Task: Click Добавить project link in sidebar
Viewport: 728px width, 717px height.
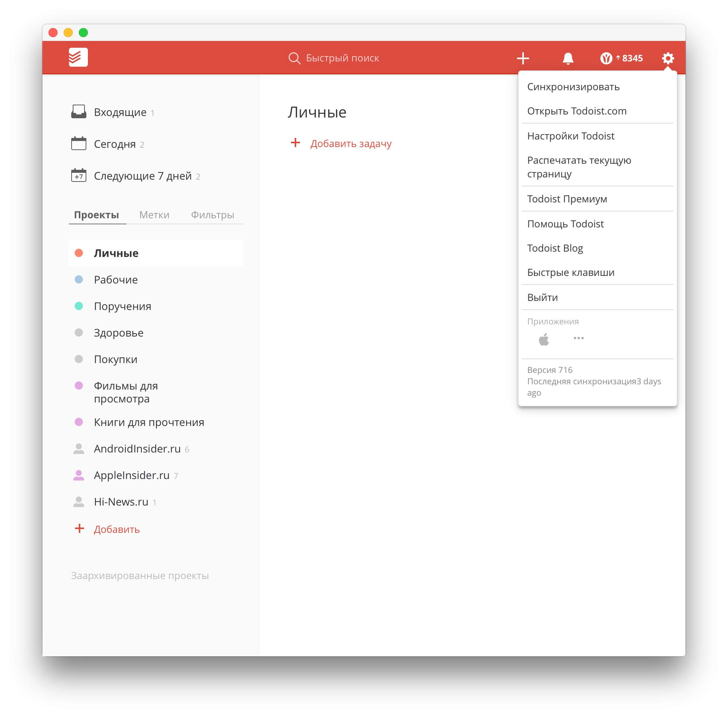Action: tap(117, 529)
